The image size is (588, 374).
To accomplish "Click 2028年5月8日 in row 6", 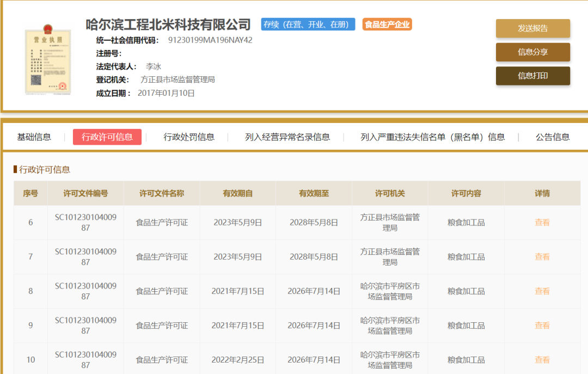I will (314, 223).
